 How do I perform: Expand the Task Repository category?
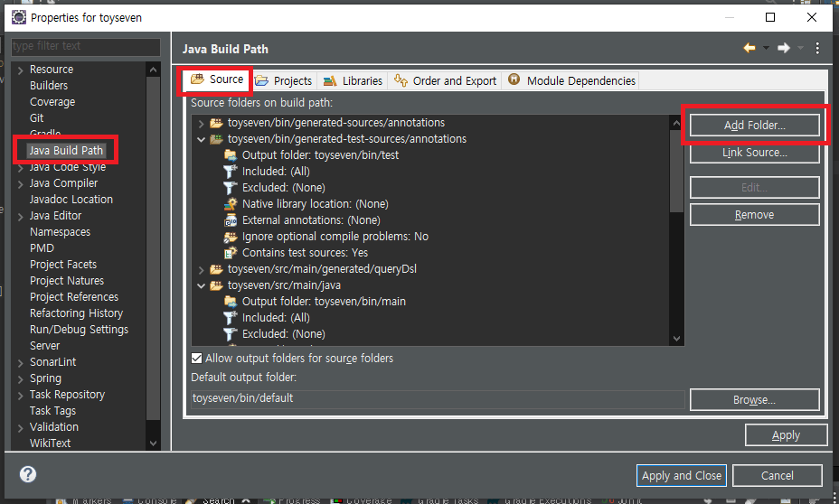click(20, 396)
